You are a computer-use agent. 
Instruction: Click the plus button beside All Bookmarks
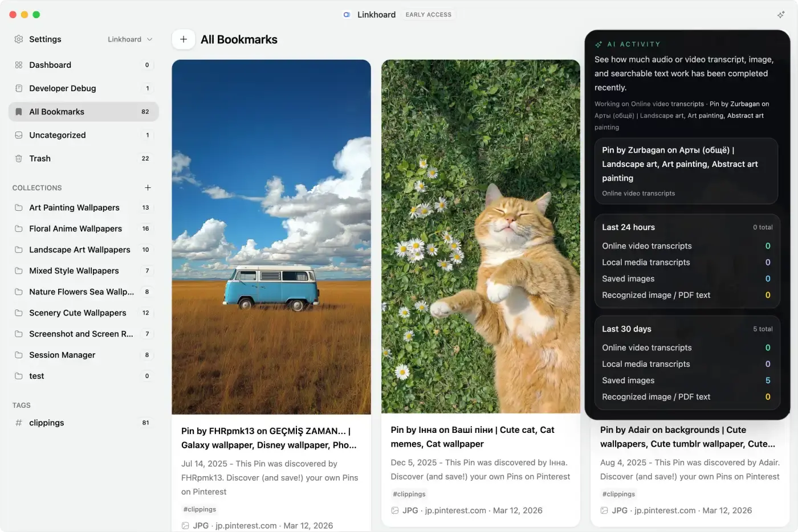pos(184,39)
